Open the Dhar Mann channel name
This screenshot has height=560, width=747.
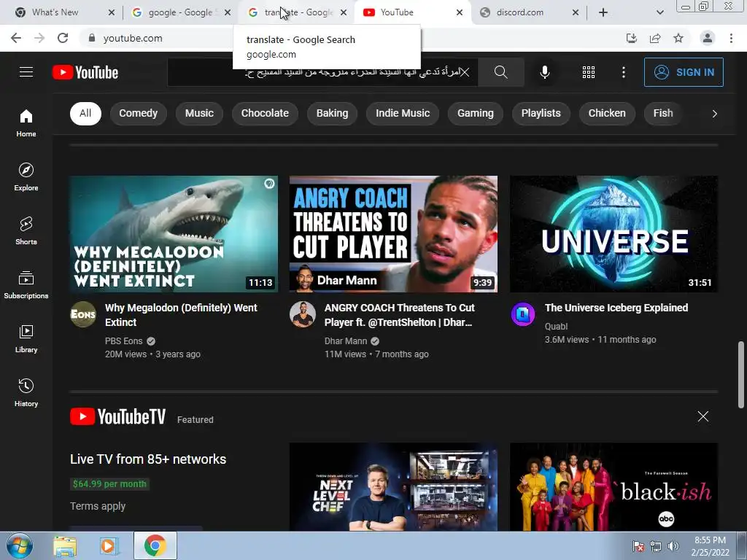coord(346,341)
